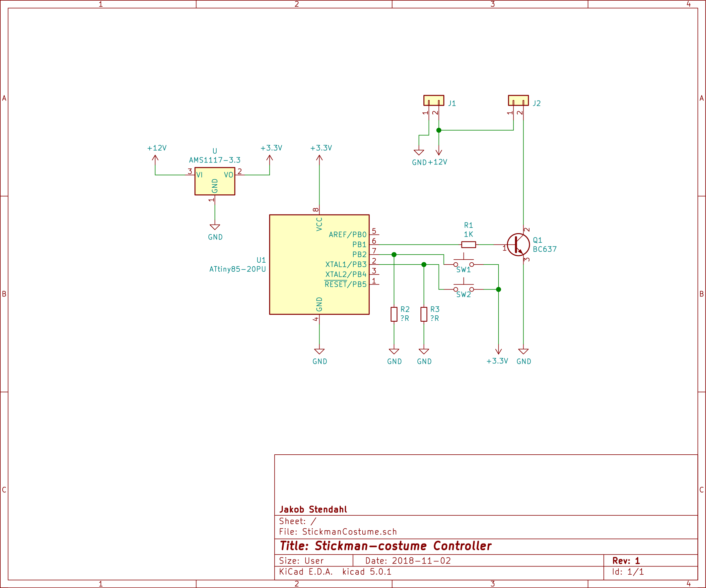Click the AREF/PB0 pin label

(x=347, y=234)
